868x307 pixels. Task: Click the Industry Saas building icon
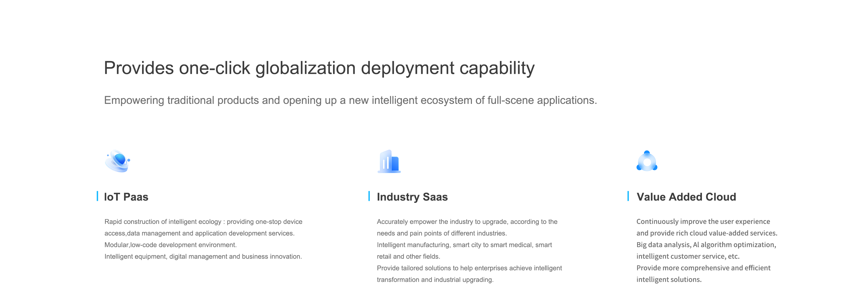389,161
